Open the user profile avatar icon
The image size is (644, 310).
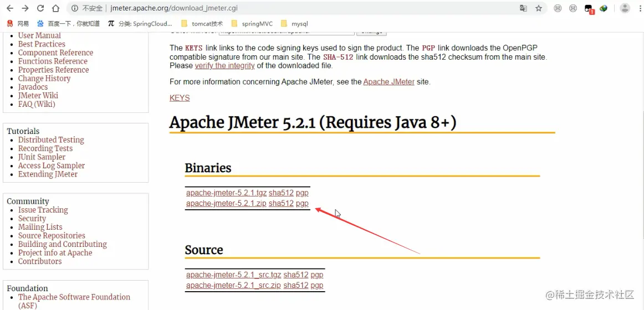point(625,8)
